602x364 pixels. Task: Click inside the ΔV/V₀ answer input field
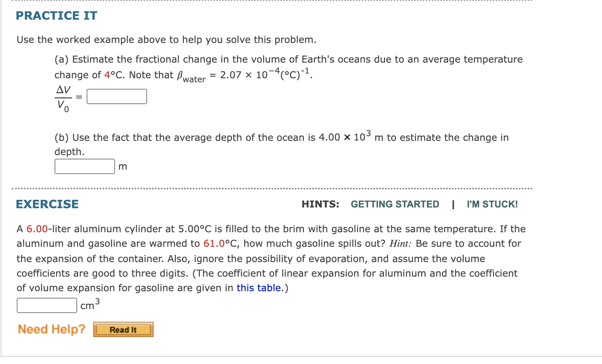click(116, 96)
